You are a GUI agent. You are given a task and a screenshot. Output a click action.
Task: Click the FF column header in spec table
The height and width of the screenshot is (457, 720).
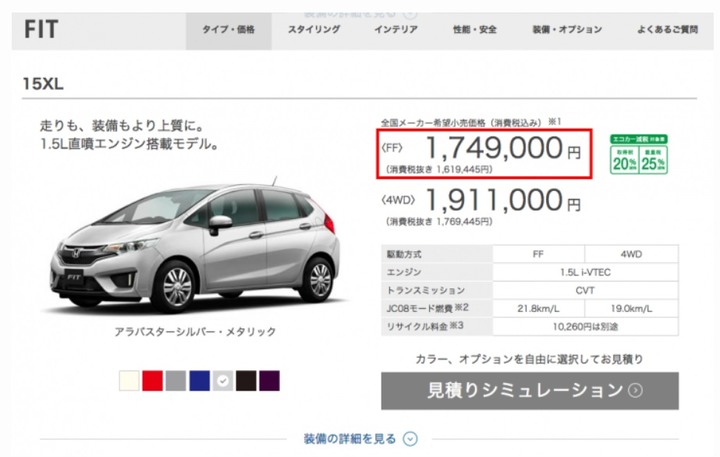click(538, 254)
